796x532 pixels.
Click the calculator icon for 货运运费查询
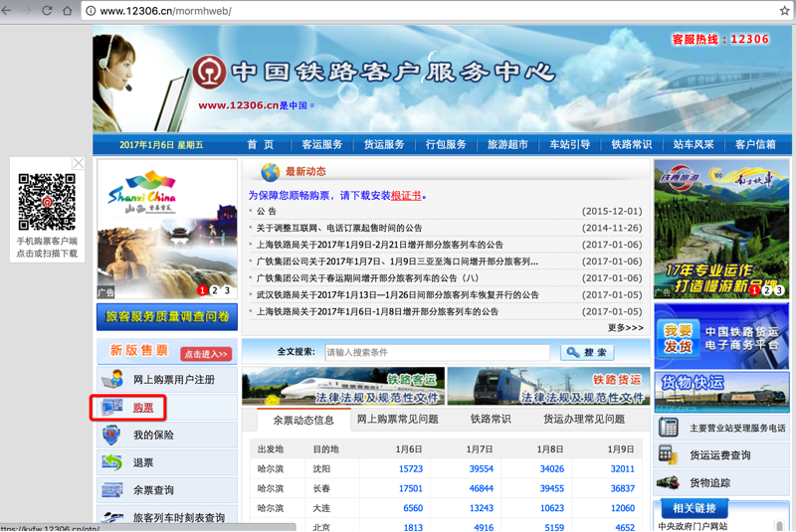pyautogui.click(x=668, y=454)
